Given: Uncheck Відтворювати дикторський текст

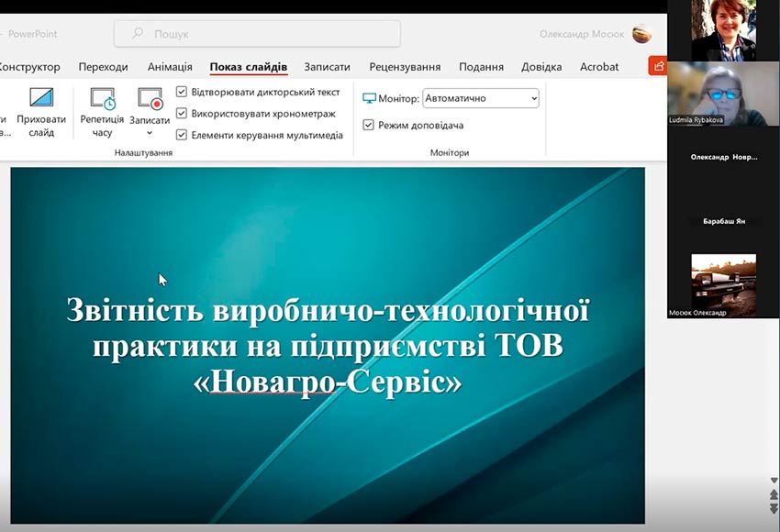Looking at the screenshot, I should coord(180,92).
